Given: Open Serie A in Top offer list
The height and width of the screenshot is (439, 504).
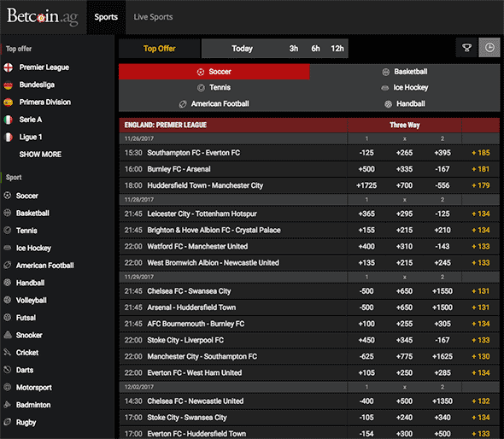Looking at the screenshot, I should (x=31, y=120).
